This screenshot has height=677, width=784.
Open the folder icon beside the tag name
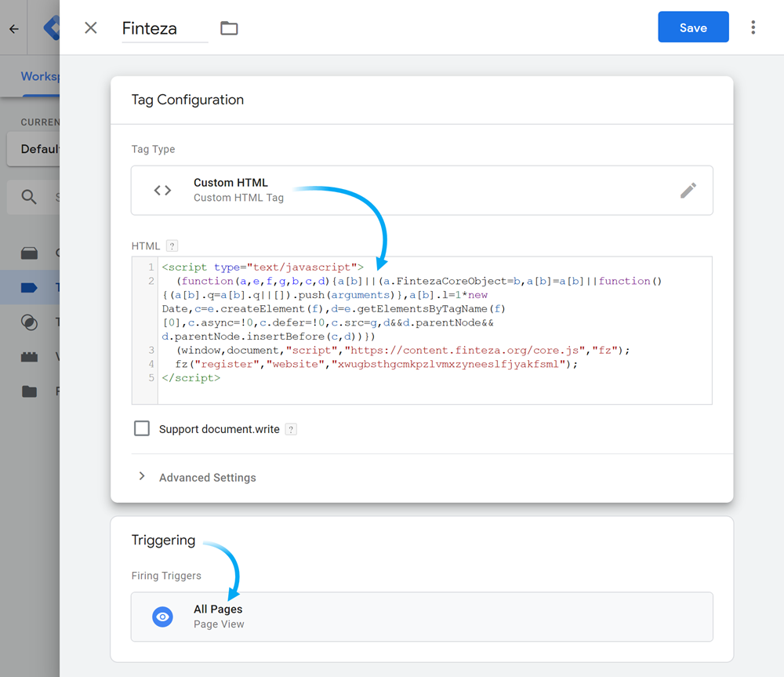click(x=229, y=28)
